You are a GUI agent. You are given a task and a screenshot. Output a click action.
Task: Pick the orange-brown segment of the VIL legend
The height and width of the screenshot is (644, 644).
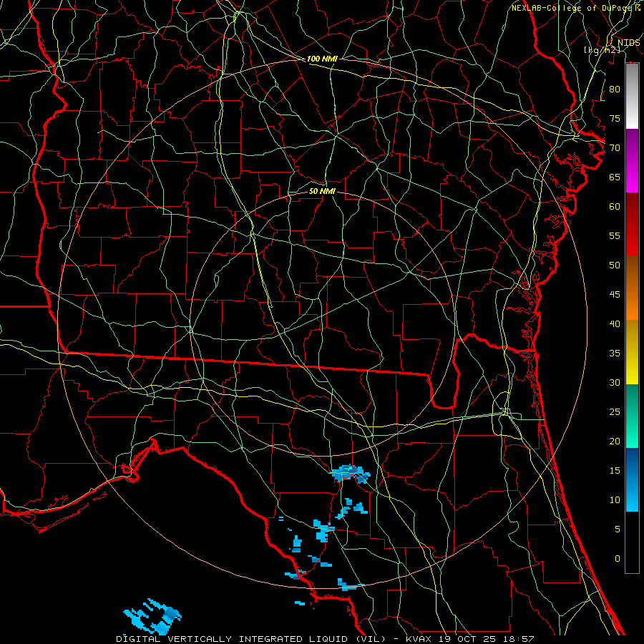point(632,288)
